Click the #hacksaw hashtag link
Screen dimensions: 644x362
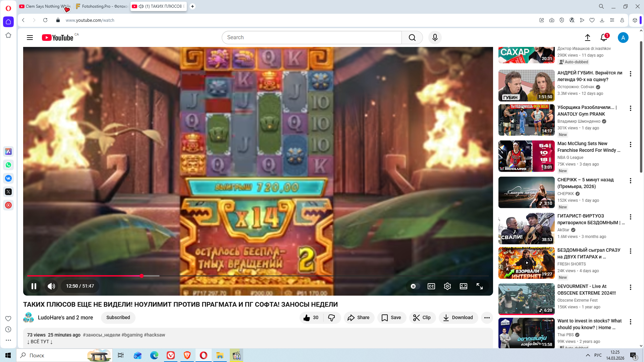[x=154, y=335]
